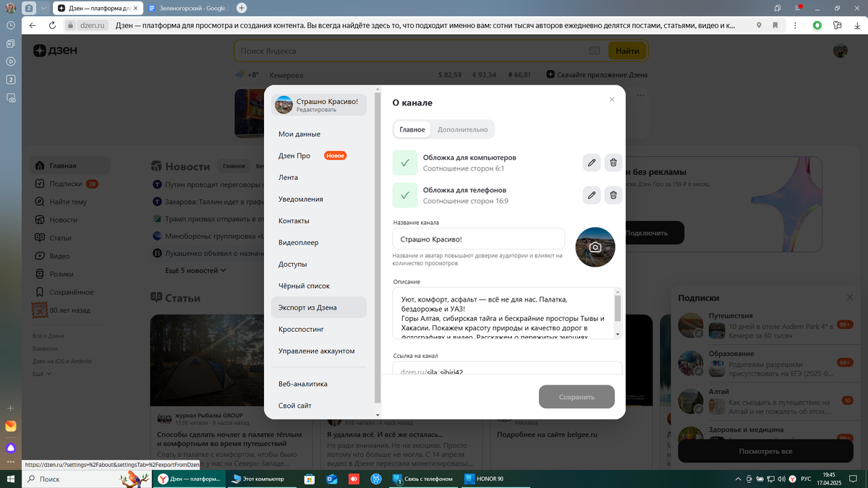868x488 pixels.
Task: Switch to 'Зеленогорский - Google' browser tab
Action: pyautogui.click(x=188, y=8)
